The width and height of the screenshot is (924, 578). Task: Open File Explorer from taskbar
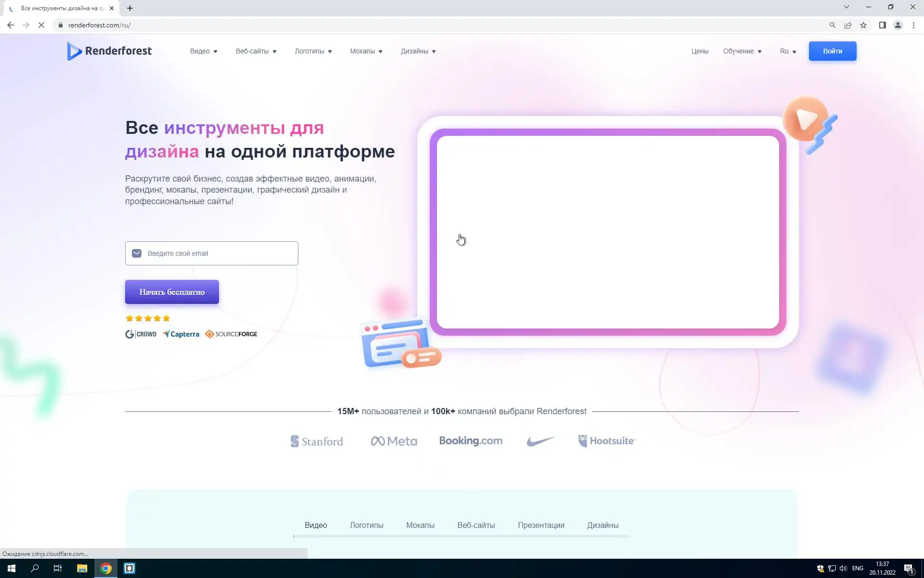[x=82, y=568]
